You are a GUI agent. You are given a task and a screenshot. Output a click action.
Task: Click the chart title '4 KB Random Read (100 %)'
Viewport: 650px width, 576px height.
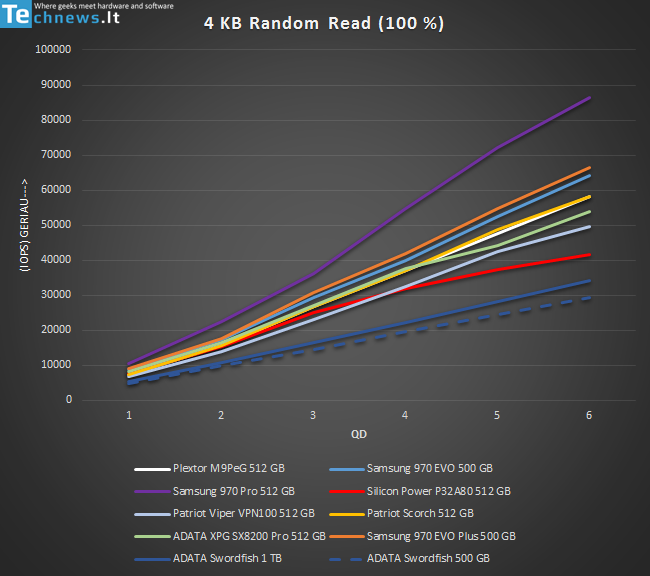pyautogui.click(x=324, y=23)
